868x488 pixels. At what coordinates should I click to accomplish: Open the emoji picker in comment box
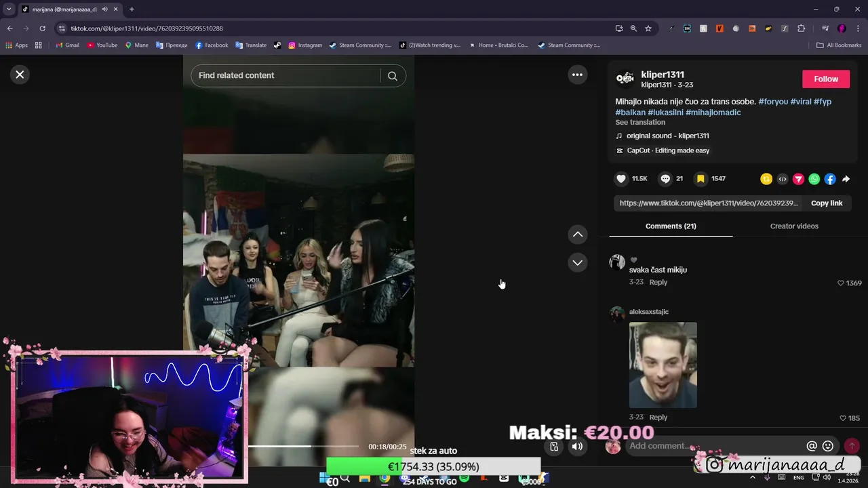[x=828, y=446]
